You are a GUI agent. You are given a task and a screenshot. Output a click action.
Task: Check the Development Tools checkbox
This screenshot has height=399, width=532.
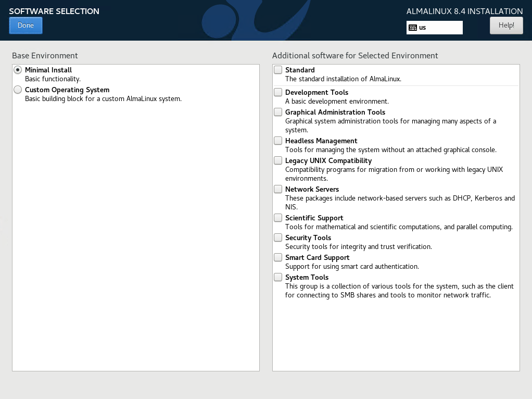tap(278, 92)
